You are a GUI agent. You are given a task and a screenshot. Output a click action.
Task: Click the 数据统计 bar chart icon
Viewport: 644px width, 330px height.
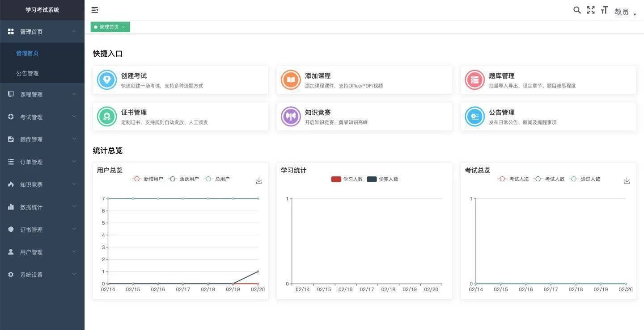(x=11, y=207)
